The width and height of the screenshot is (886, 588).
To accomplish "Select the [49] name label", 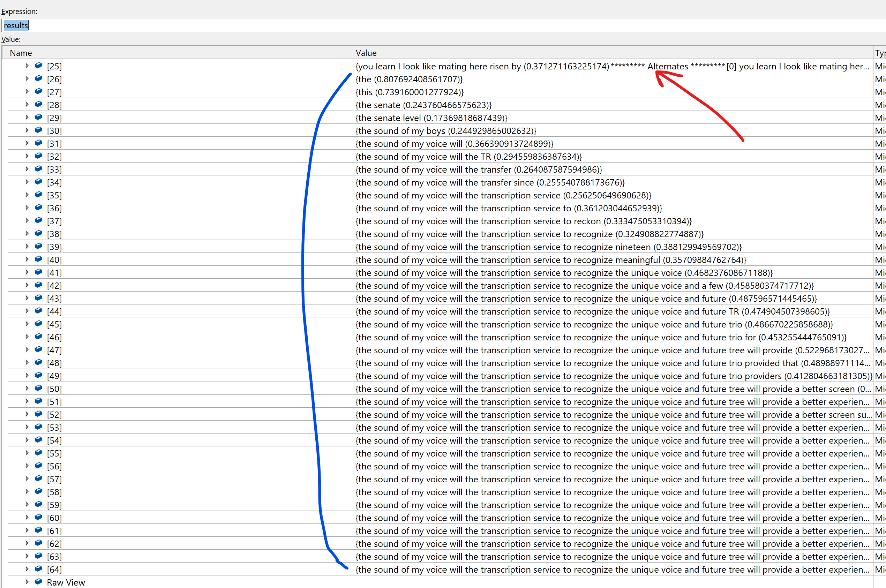I will tap(54, 376).
